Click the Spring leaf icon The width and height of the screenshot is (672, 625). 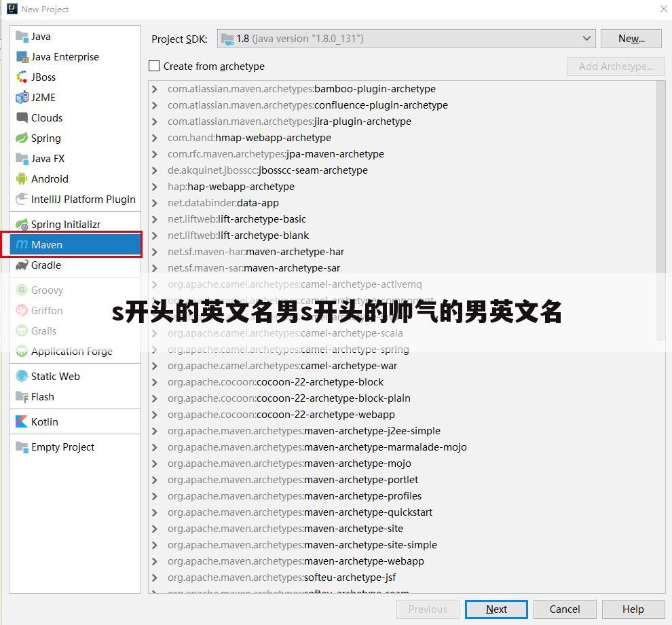pos(22,138)
